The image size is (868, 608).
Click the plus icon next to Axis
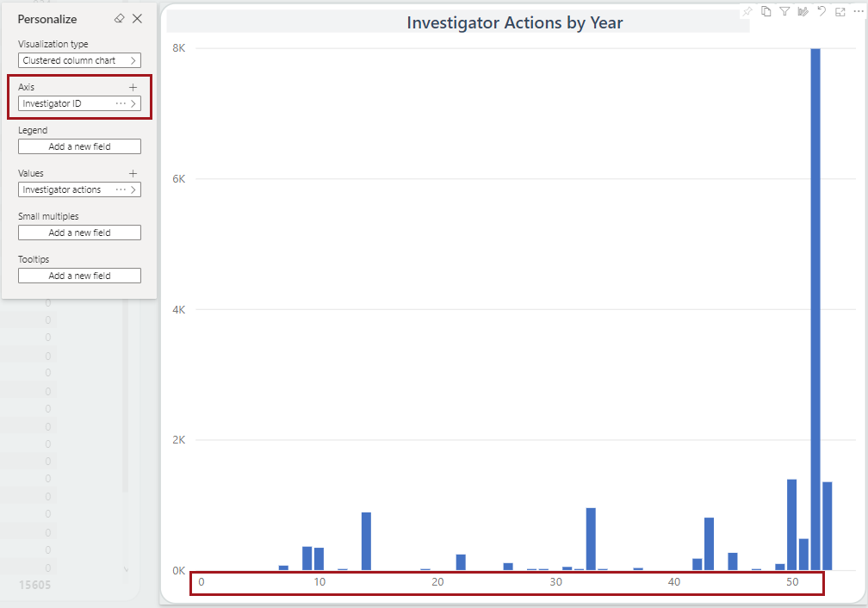133,86
